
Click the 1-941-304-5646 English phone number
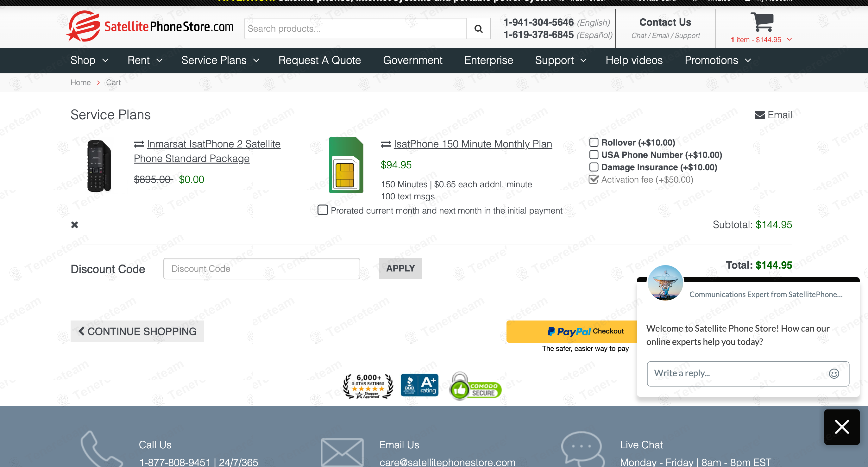(538, 22)
